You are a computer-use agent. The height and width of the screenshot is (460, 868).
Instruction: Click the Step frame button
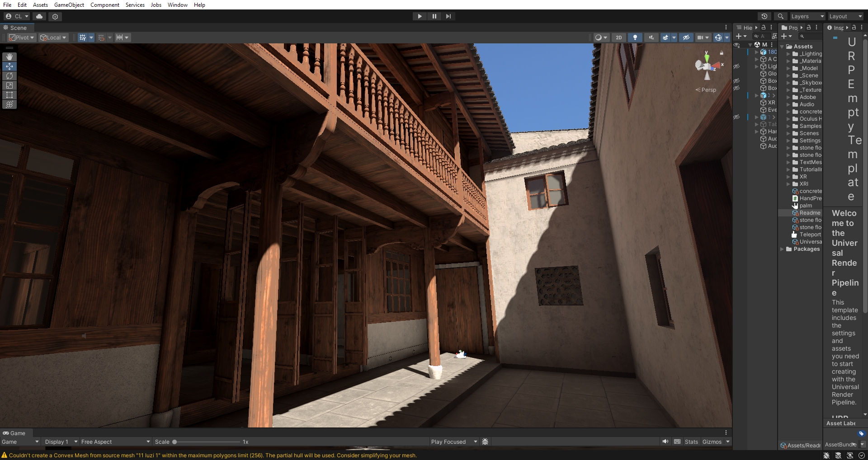coord(448,16)
